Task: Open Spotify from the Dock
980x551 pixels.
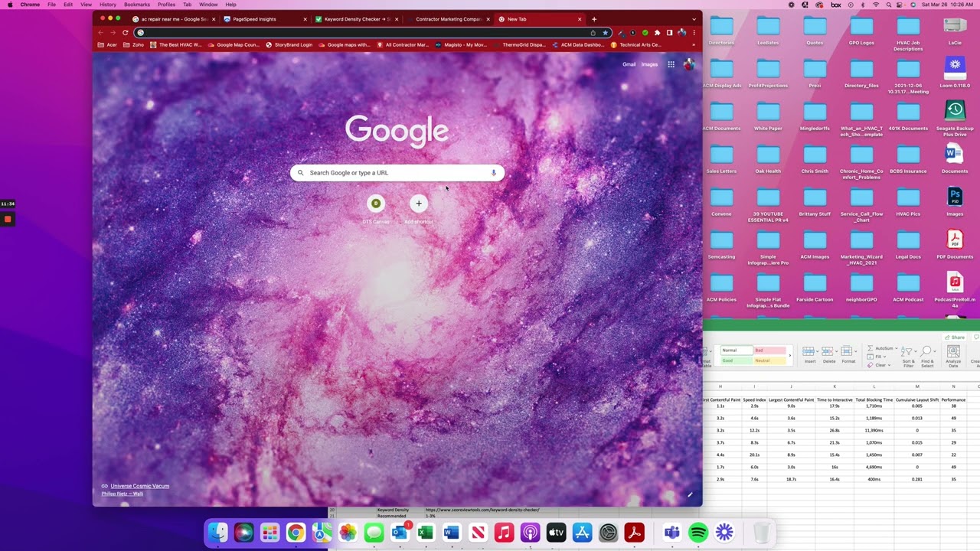Action: coord(698,533)
